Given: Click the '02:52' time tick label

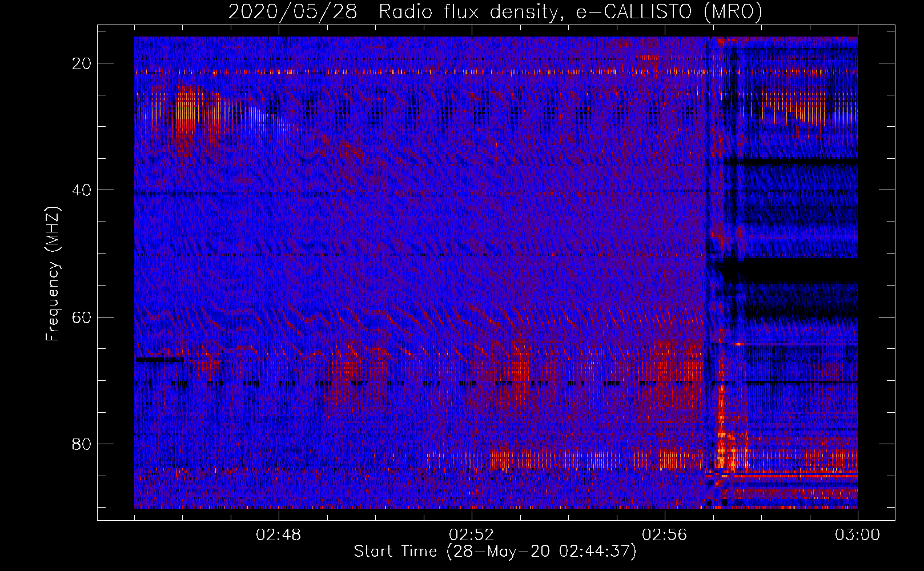Looking at the screenshot, I should click(472, 535).
